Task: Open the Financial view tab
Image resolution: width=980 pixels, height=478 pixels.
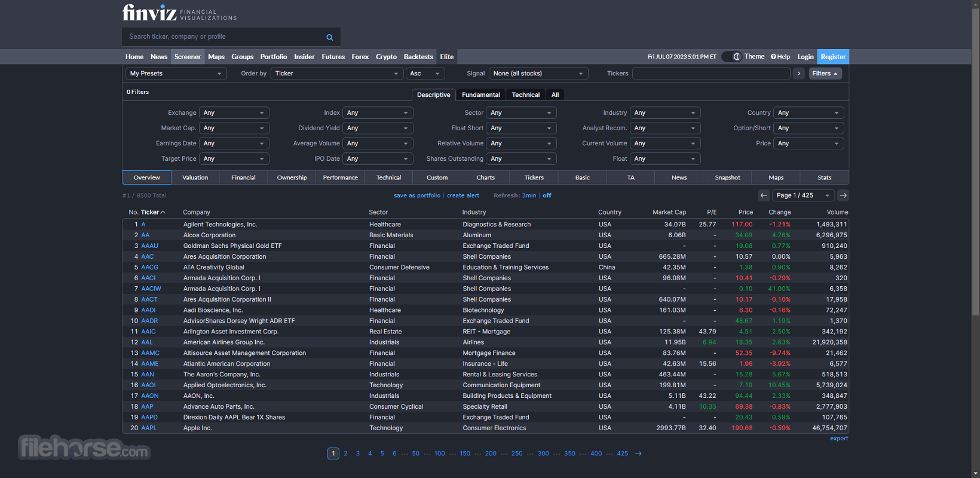Action: [244, 177]
